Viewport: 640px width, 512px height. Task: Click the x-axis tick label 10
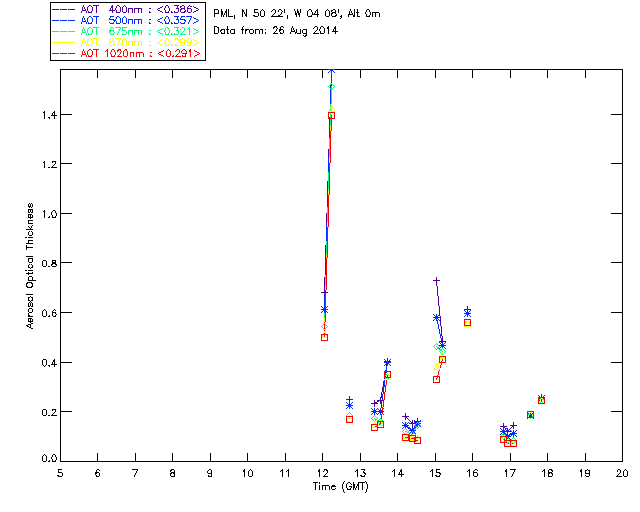tap(247, 473)
